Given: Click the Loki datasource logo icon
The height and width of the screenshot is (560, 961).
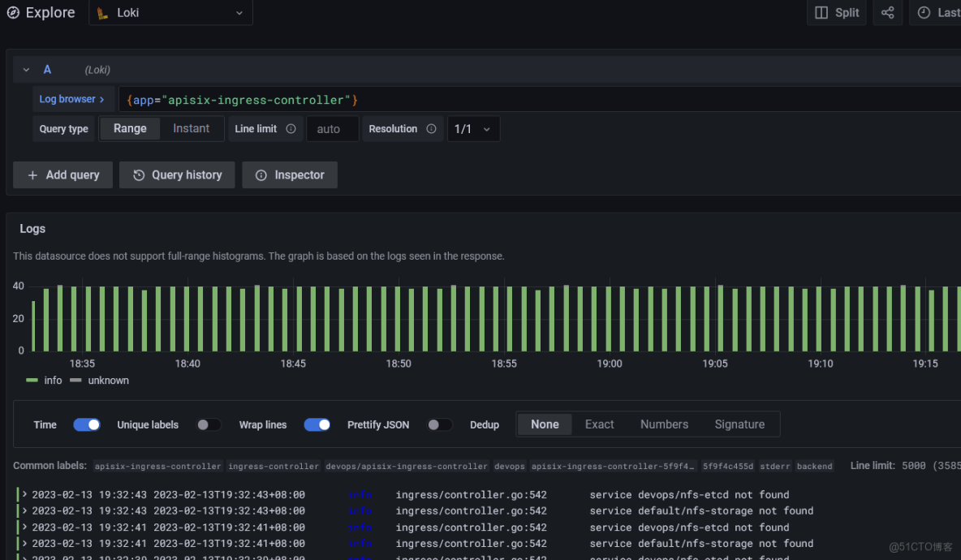Looking at the screenshot, I should [102, 13].
